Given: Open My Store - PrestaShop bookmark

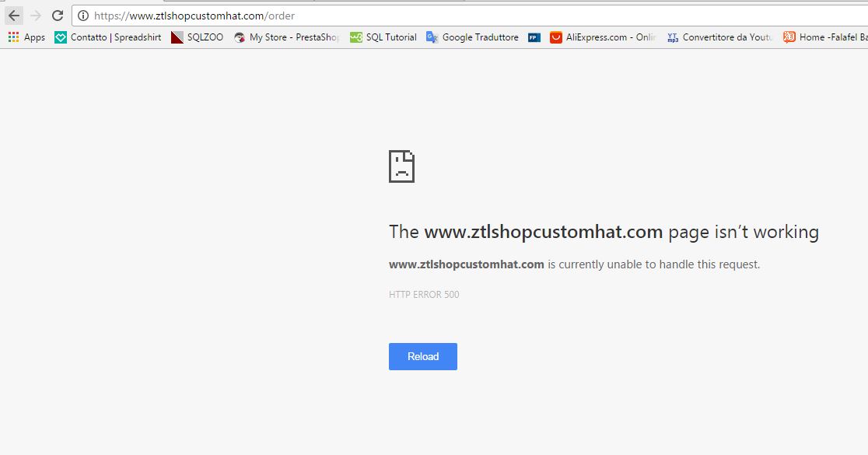Looking at the screenshot, I should 286,37.
